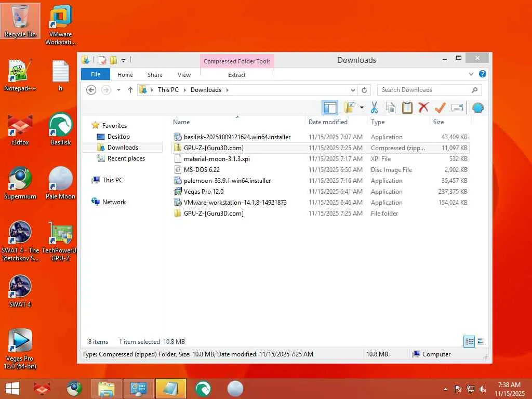Click Supermium desktop icon
This screenshot has width=532, height=399.
click(x=20, y=183)
